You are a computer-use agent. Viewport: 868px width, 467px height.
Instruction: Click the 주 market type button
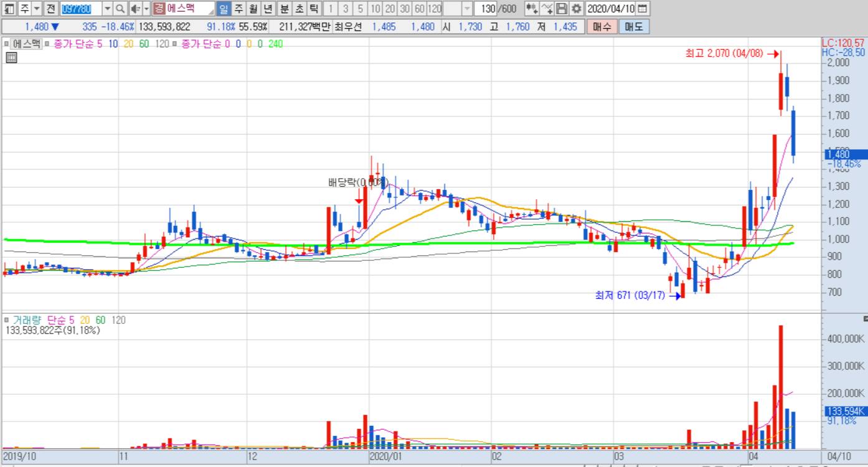pyautogui.click(x=24, y=9)
